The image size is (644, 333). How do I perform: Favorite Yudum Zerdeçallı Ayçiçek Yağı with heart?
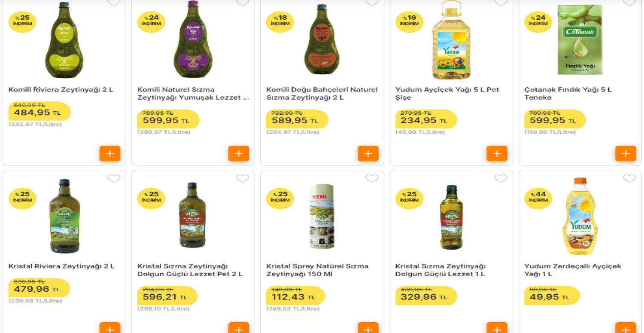pyautogui.click(x=629, y=178)
